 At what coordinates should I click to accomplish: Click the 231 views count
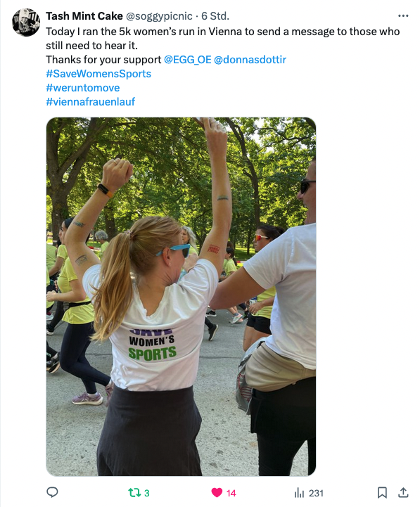pos(316,493)
